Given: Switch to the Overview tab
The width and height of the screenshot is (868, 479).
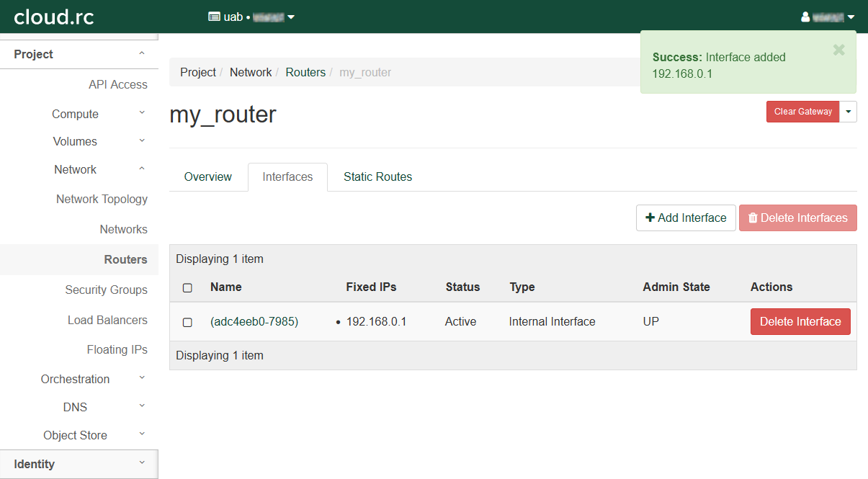Looking at the screenshot, I should [x=207, y=176].
